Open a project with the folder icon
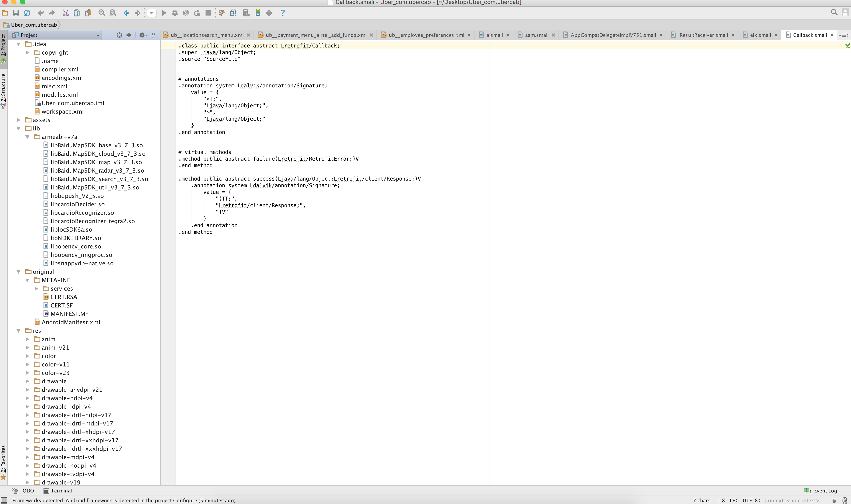 pyautogui.click(x=5, y=13)
